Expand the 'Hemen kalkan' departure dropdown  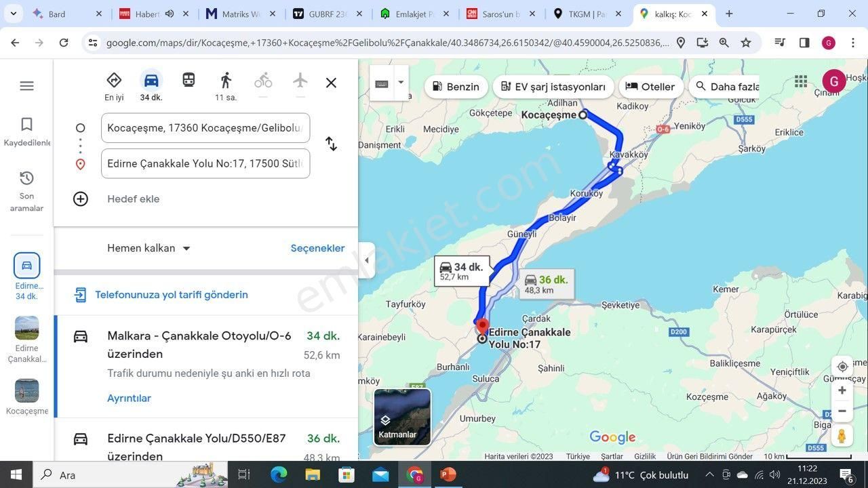[149, 248]
